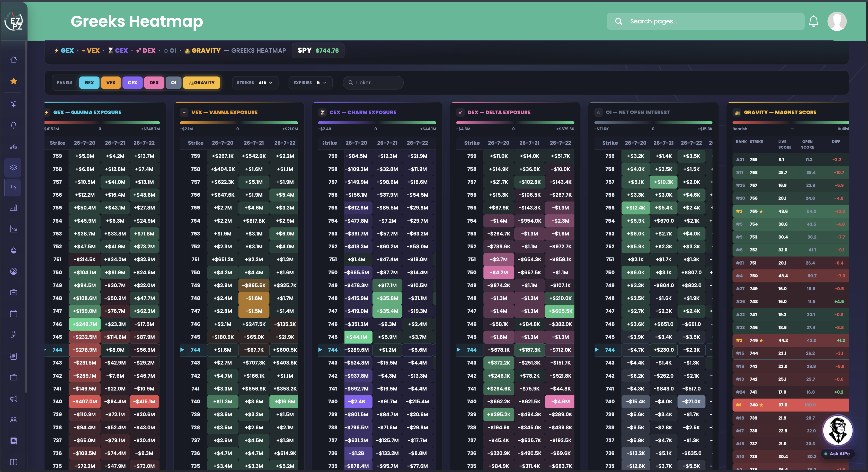Viewport: 868px width, 472px height.
Task: Click the SPY $744.76 ticker selector
Action: point(318,50)
